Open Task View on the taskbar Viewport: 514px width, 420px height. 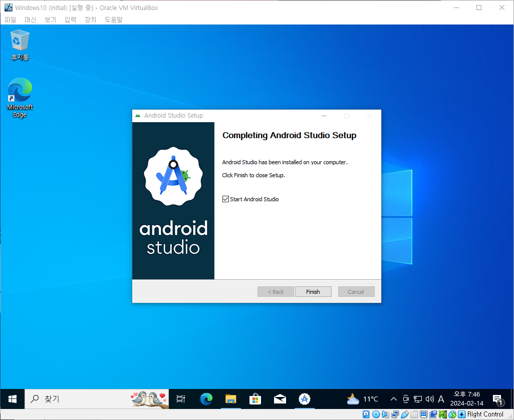coord(181,399)
